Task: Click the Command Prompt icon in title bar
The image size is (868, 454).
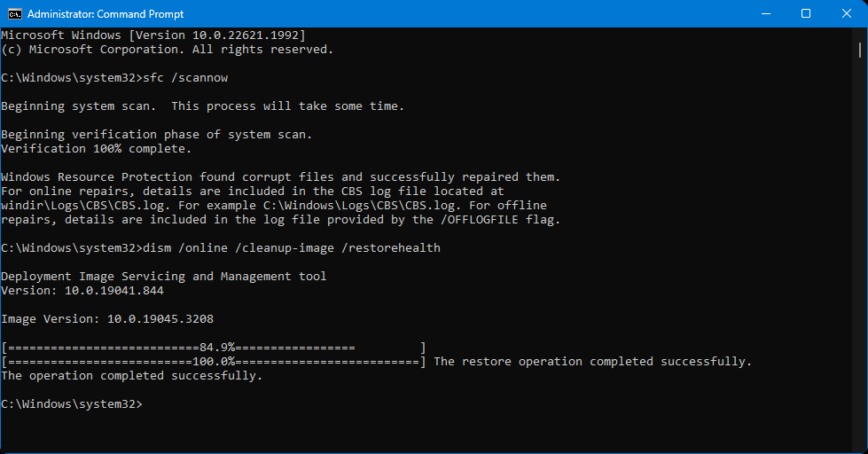Action: [14, 13]
